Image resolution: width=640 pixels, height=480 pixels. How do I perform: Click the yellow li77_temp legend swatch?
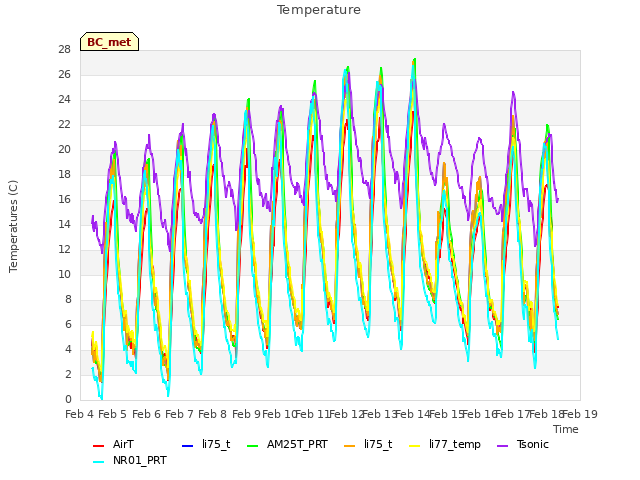pos(415,446)
